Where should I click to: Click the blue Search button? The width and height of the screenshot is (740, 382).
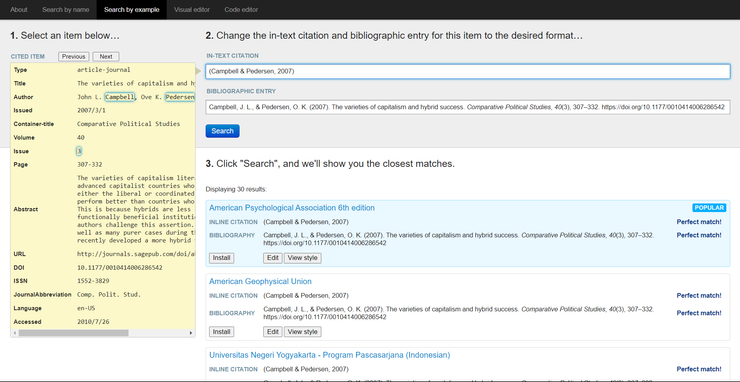[x=222, y=131]
